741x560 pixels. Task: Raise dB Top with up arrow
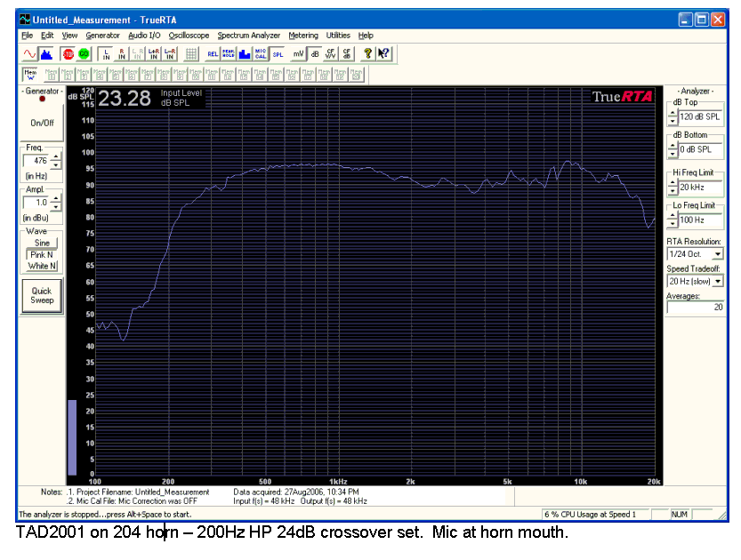(x=673, y=113)
